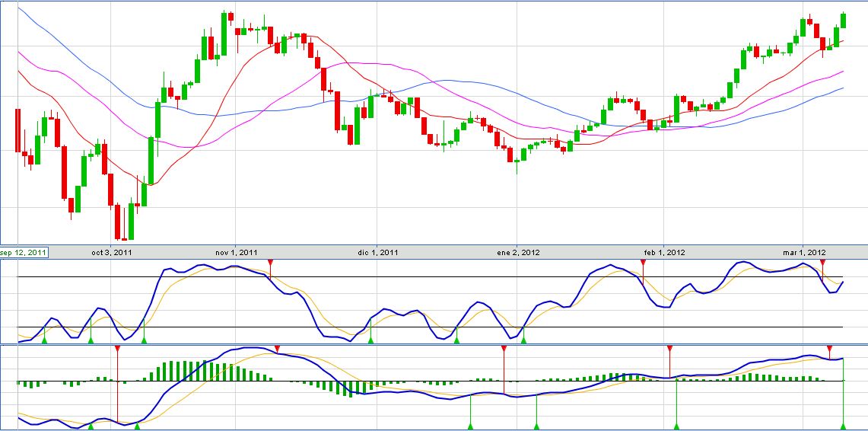Image resolution: width=868 pixels, height=431 pixels.
Task: Select MACD green buy arrow right after feb 1
Action: click(x=677, y=426)
